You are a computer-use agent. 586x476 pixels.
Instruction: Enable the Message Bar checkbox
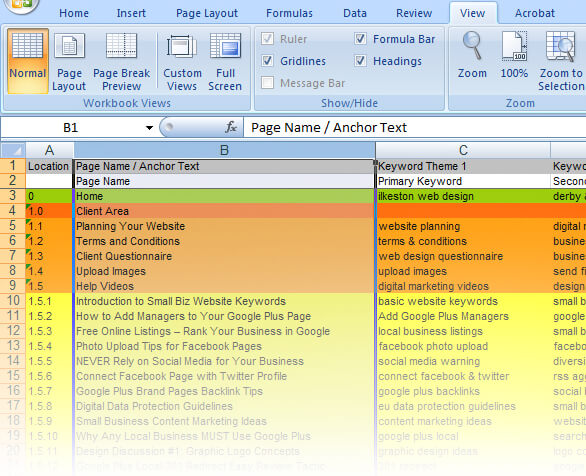point(267,83)
